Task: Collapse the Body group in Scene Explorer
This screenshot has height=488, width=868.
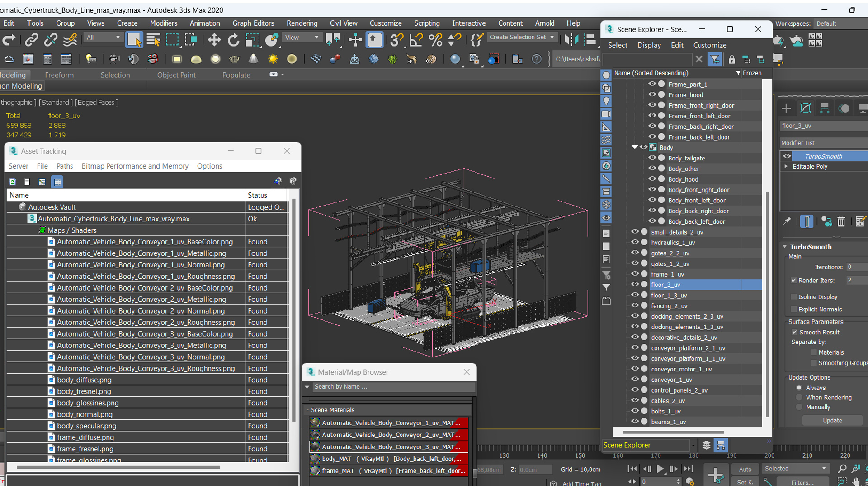Action: 634,147
